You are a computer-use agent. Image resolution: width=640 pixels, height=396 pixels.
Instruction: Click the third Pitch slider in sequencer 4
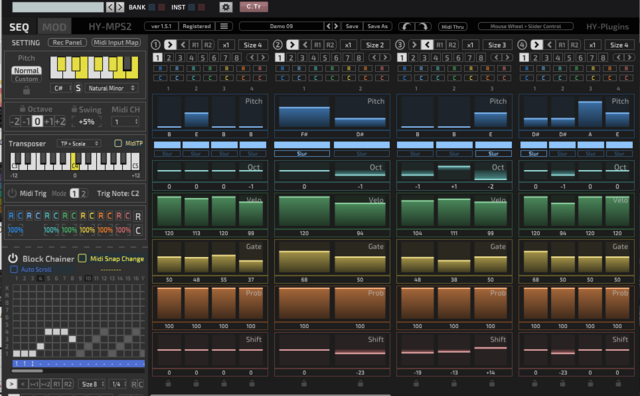590,112
